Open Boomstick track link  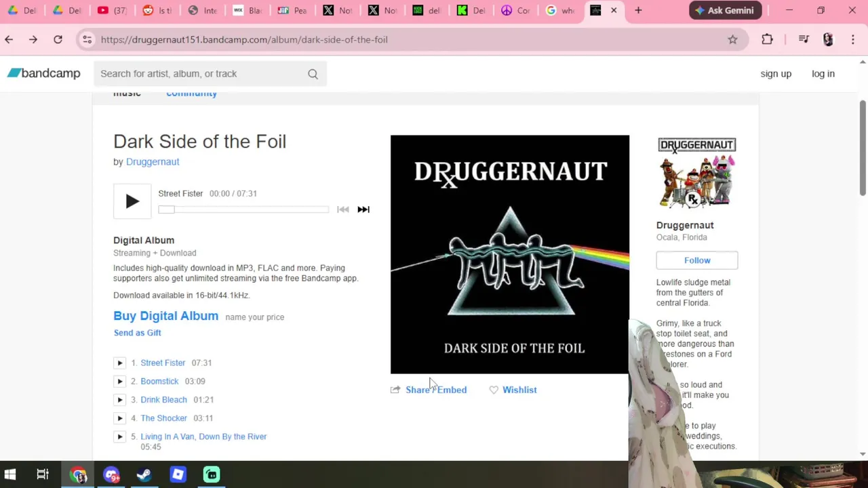159,381
